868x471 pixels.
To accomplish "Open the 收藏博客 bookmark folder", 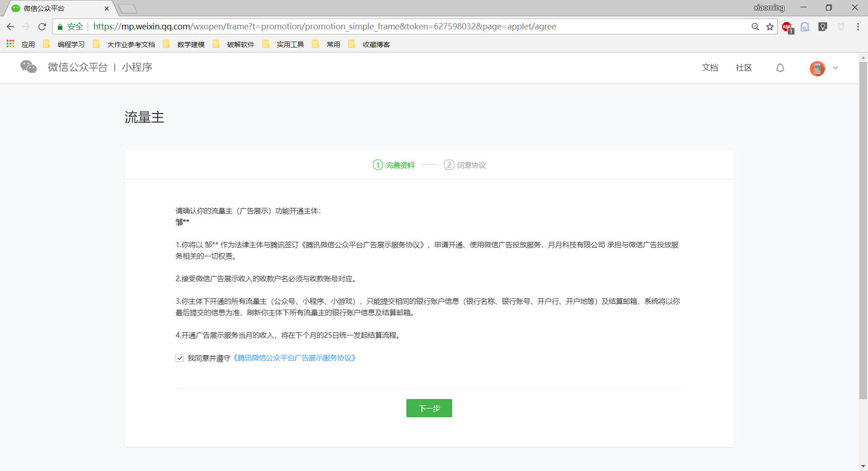I will 369,44.
